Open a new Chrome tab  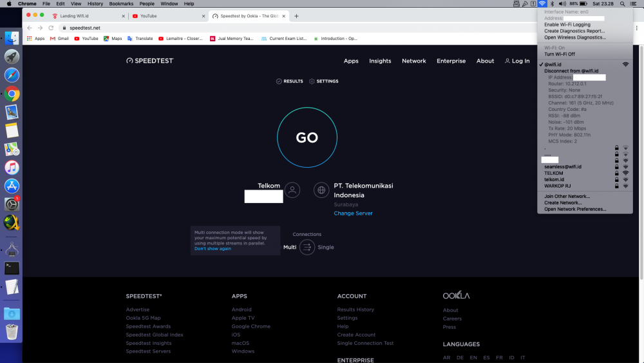[x=296, y=16]
